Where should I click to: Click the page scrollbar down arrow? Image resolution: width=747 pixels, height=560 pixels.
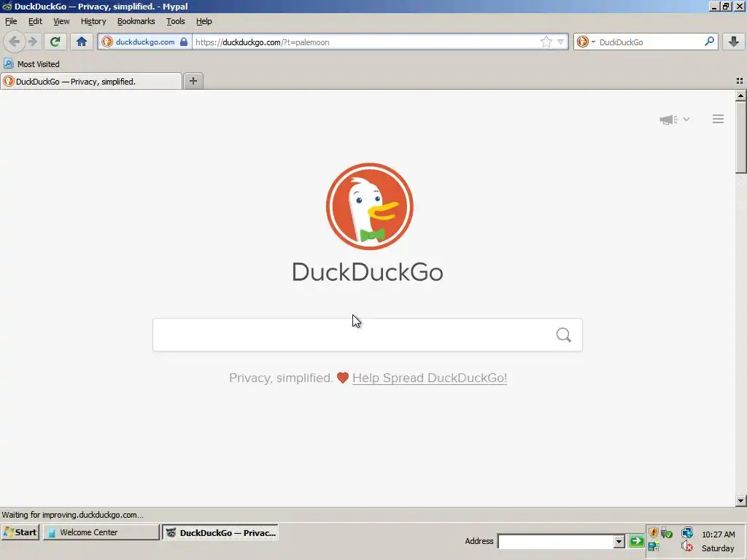(x=740, y=500)
